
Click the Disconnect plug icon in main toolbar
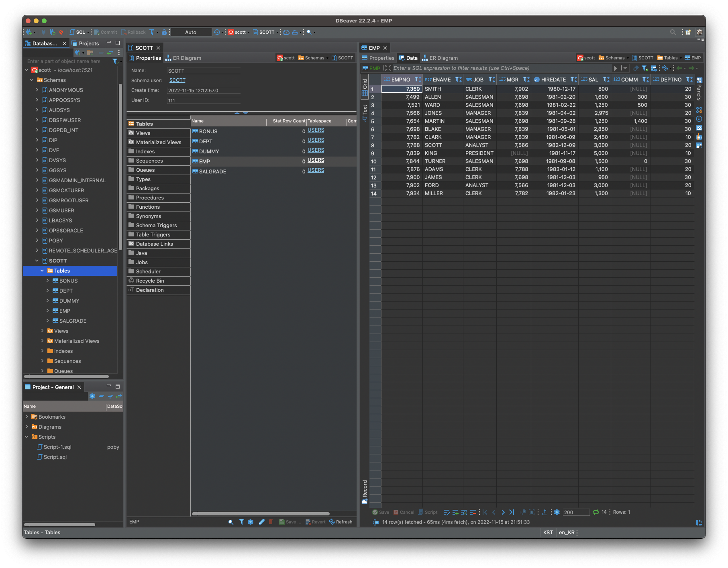[61, 32]
